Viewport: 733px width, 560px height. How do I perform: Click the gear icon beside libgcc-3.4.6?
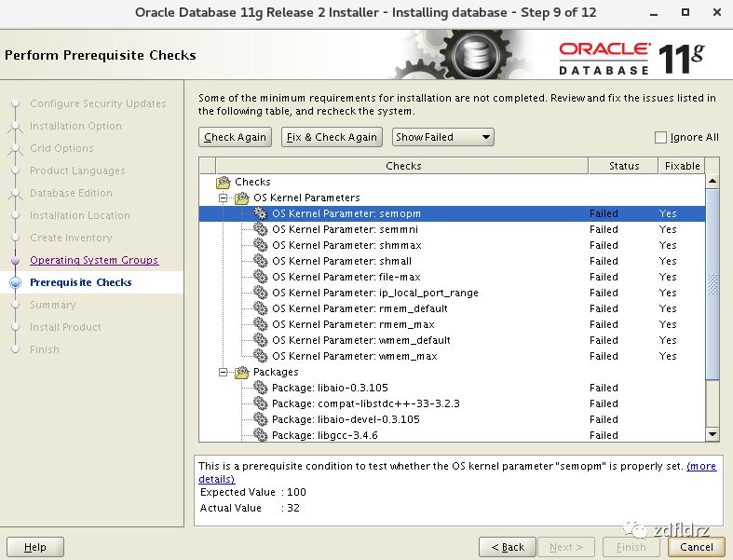[x=260, y=435]
